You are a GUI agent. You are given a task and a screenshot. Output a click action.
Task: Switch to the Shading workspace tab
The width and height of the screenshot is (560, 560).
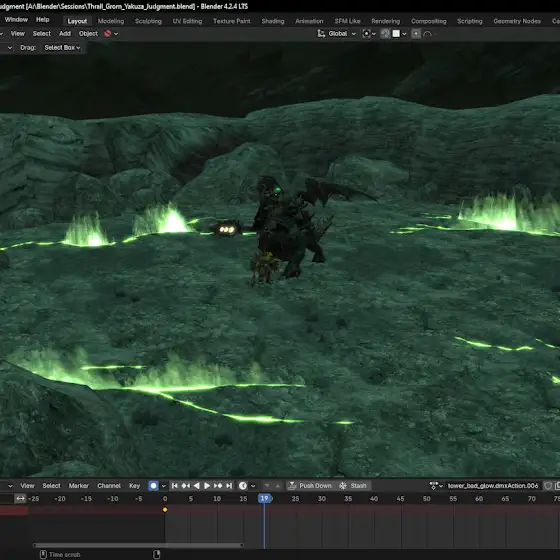click(x=273, y=21)
